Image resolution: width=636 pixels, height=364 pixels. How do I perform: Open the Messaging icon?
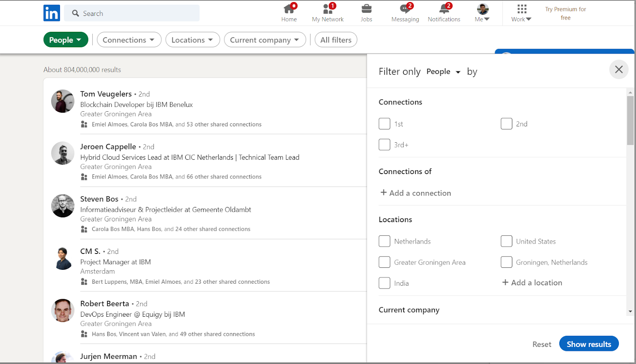point(405,9)
